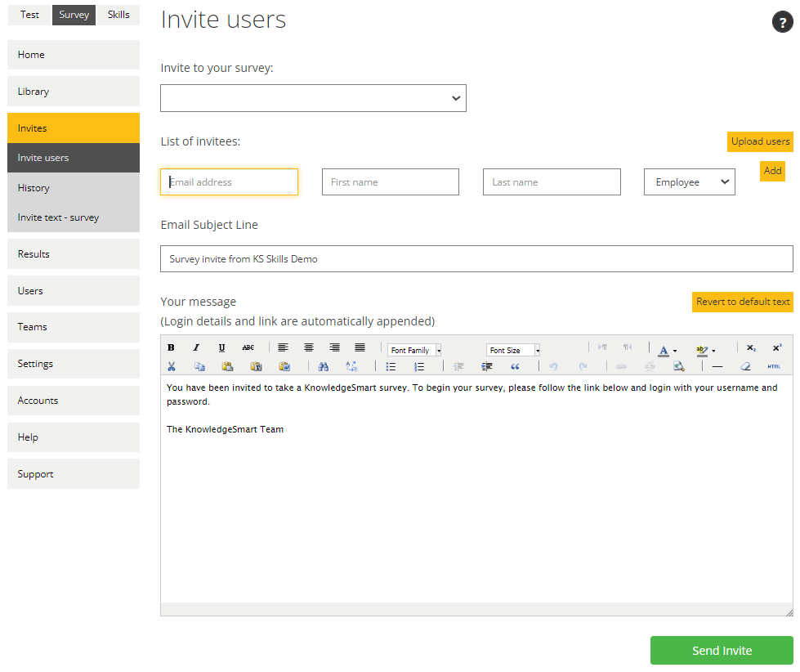This screenshot has width=800, height=672.
Task: Switch to the Survey tab
Action: 74,15
